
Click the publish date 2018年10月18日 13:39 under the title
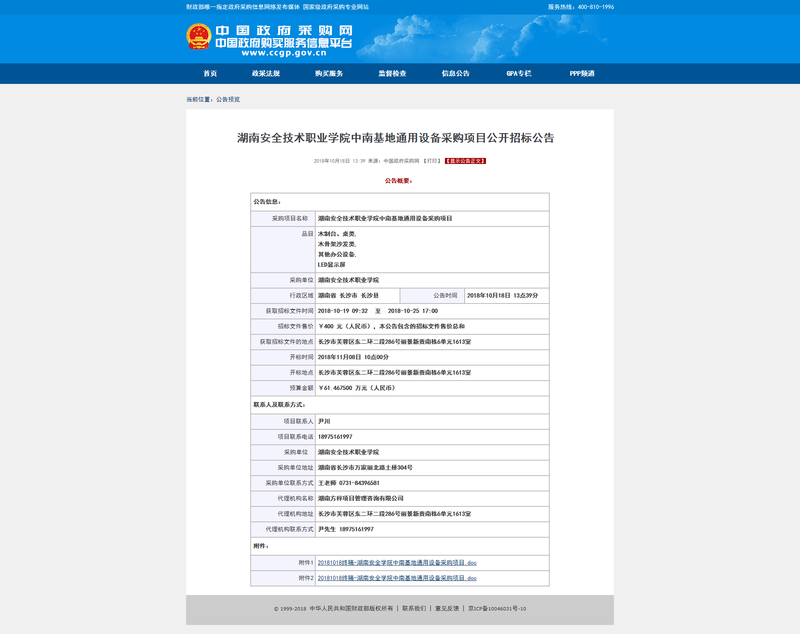[339, 161]
